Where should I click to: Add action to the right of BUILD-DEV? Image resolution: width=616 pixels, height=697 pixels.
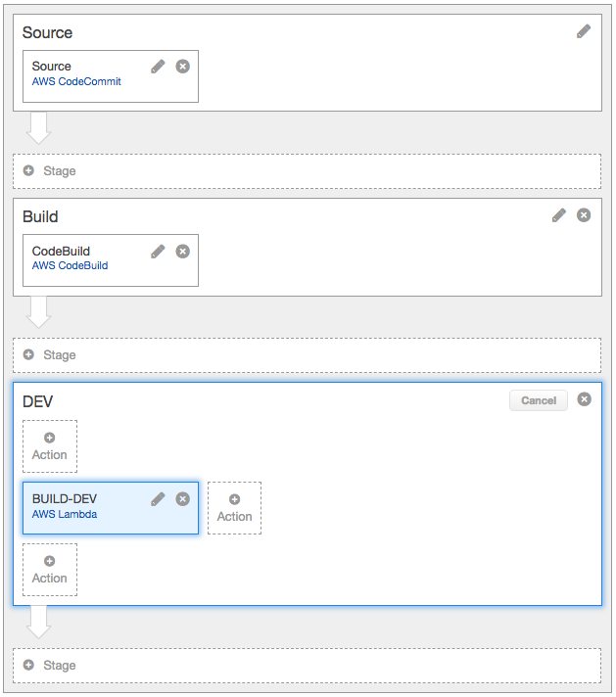(234, 508)
